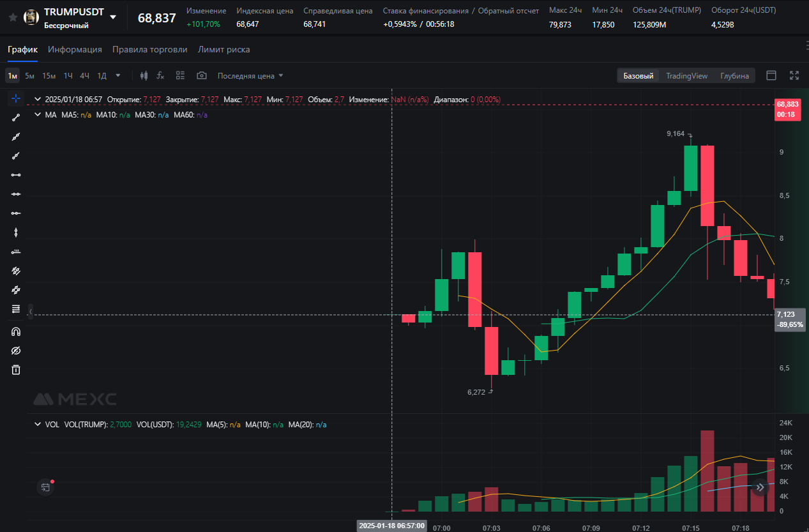
Task: Delete all drawings with trash icon
Action: 16,370
